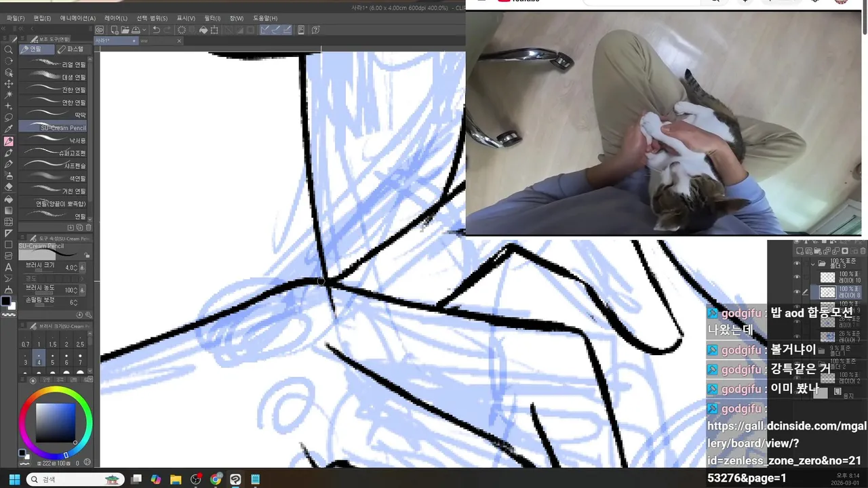The height and width of the screenshot is (488, 868).
Task: Click the color square in color wheel
Action: (x=56, y=422)
